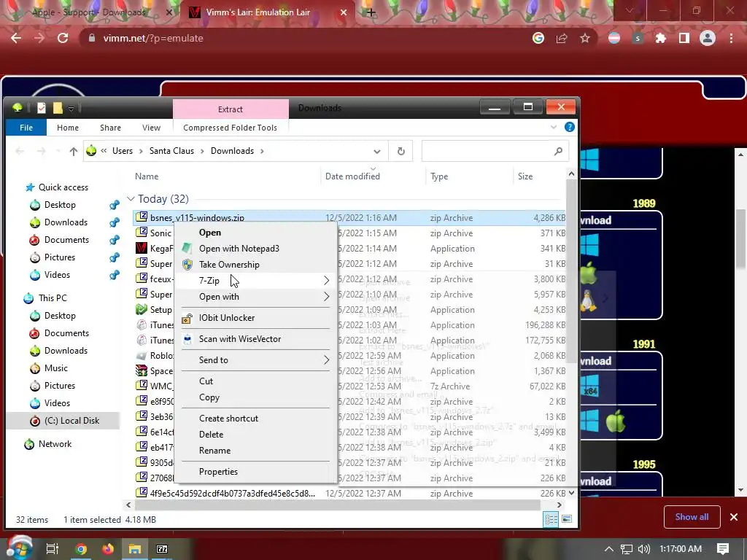The height and width of the screenshot is (560, 747).
Task: Click the share page icon in Chrome
Action: click(562, 38)
